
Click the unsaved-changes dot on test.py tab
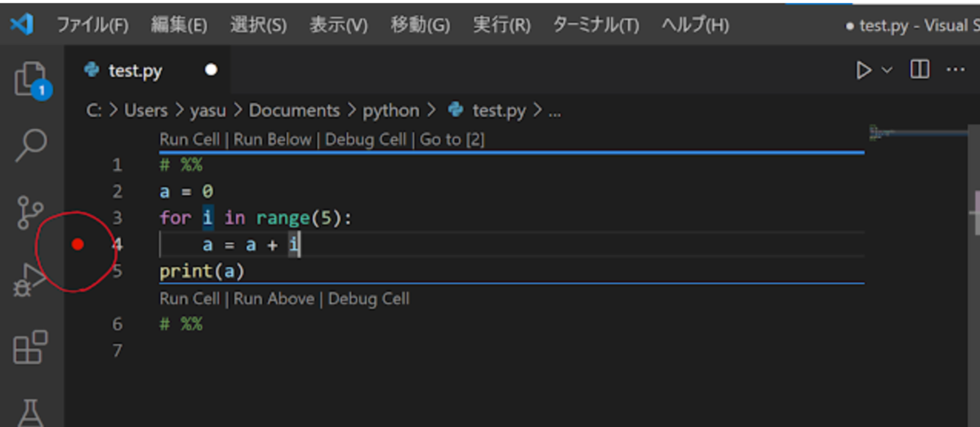212,70
